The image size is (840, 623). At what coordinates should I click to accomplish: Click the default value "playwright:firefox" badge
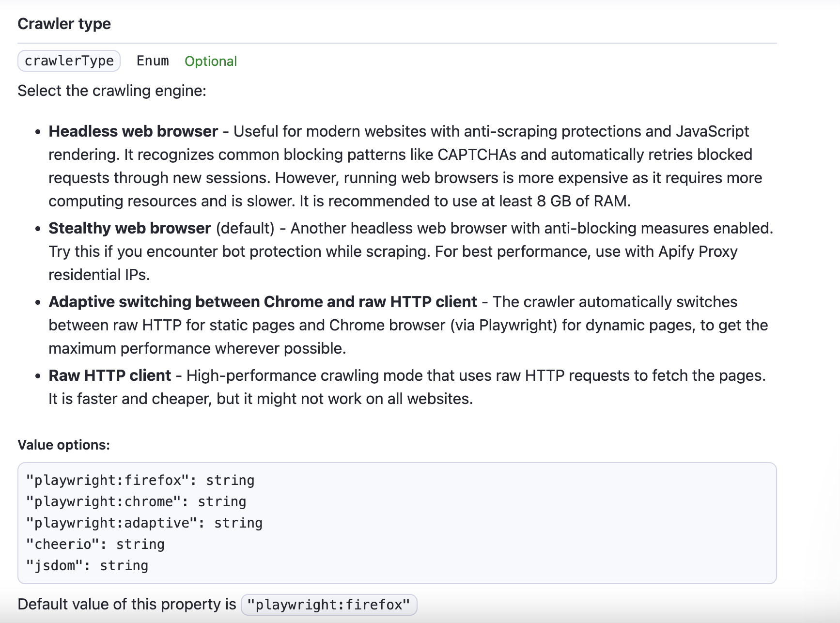pos(329,605)
